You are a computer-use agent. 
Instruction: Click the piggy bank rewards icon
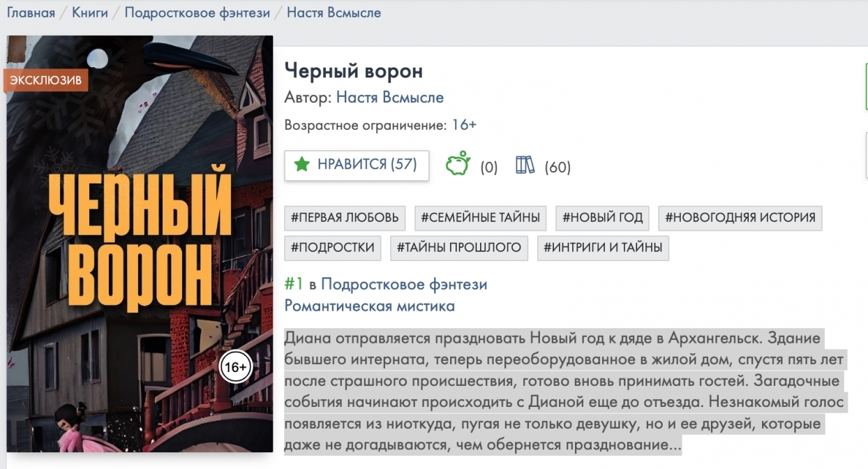point(458,164)
